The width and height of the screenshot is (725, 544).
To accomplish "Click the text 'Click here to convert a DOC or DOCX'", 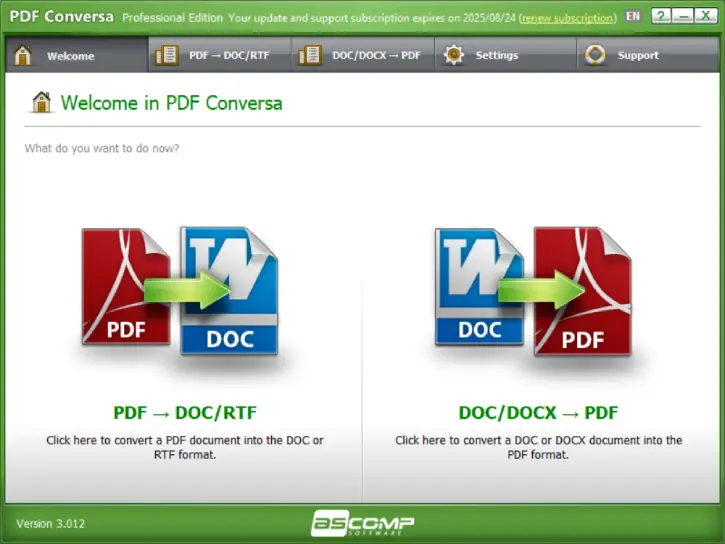I will coord(491,440).
